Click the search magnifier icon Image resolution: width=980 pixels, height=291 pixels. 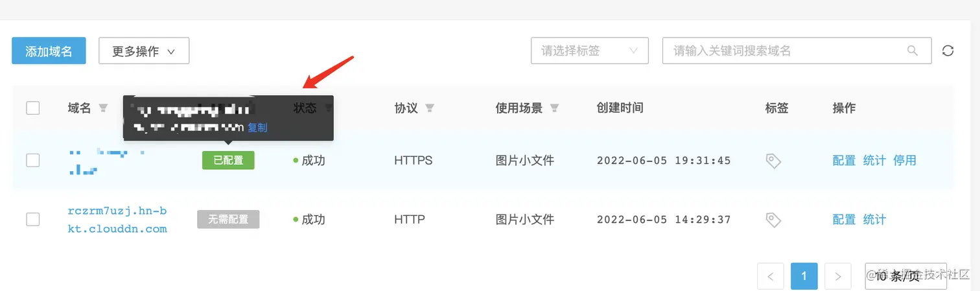coord(913,51)
